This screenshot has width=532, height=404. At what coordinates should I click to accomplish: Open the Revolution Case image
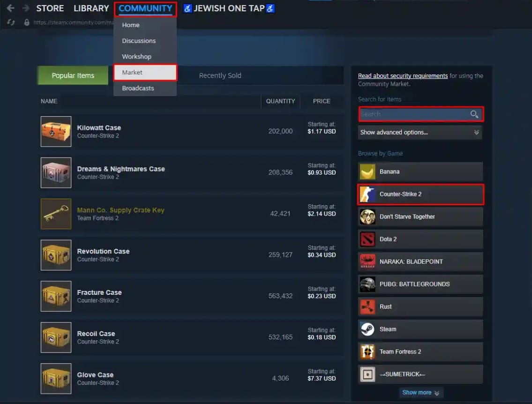(56, 255)
